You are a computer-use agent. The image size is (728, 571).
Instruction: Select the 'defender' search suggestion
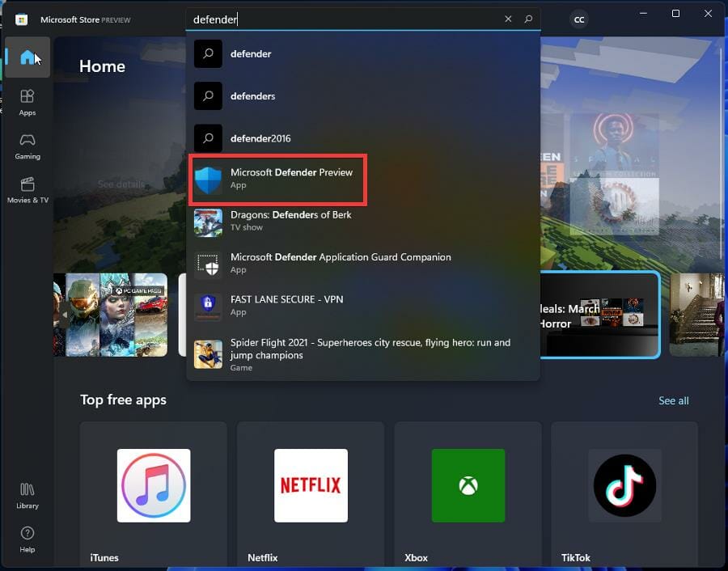363,54
